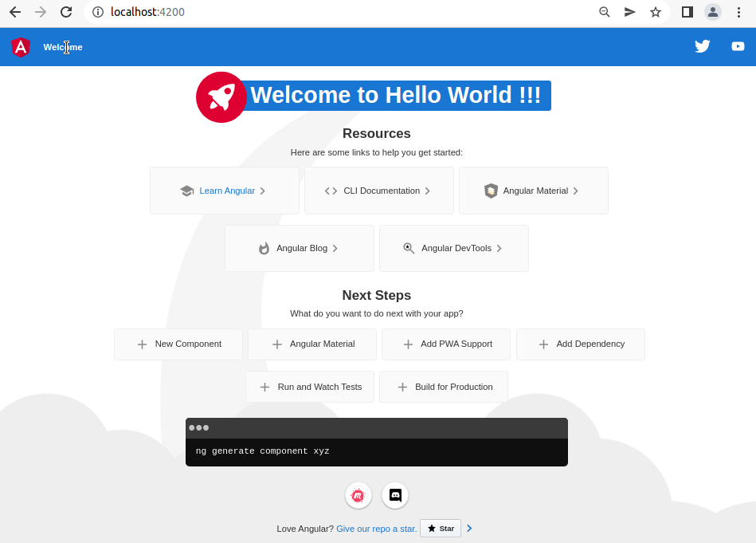The image size is (756, 543).
Task: Open the Meetup icon above the footer
Action: point(358,495)
